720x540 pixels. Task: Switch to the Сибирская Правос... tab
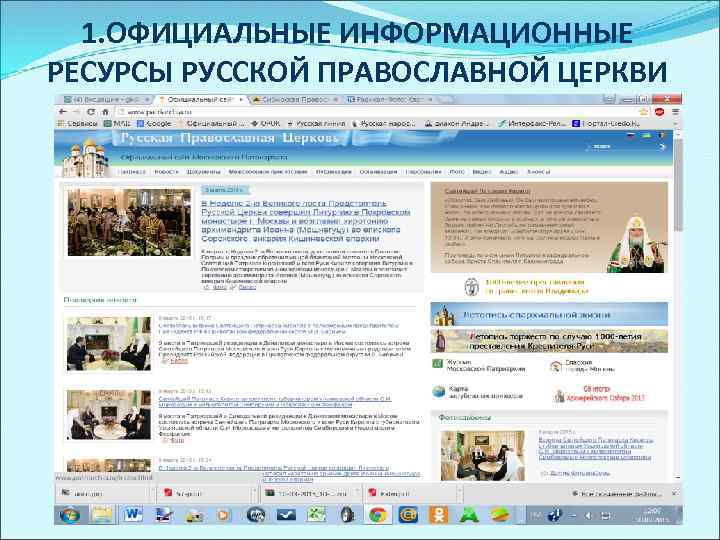pos(294,99)
